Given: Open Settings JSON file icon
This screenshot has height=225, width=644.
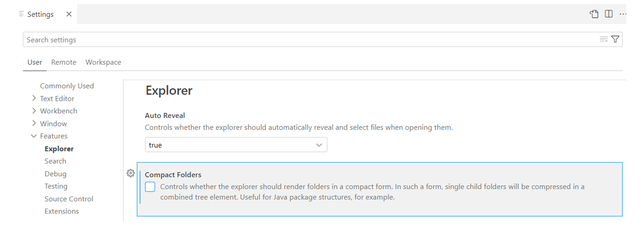Looking at the screenshot, I should pyautogui.click(x=594, y=14).
